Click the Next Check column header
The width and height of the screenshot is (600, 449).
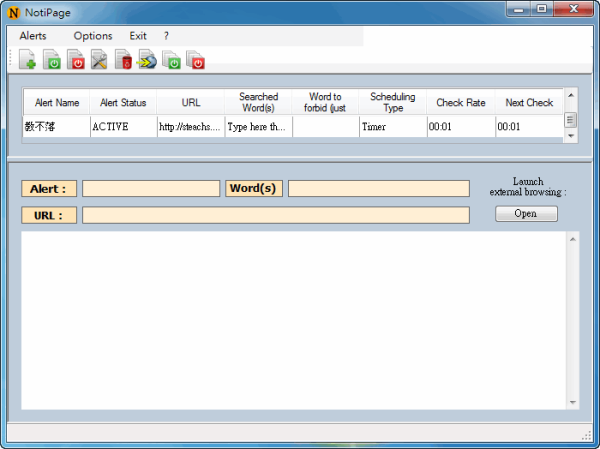529,102
